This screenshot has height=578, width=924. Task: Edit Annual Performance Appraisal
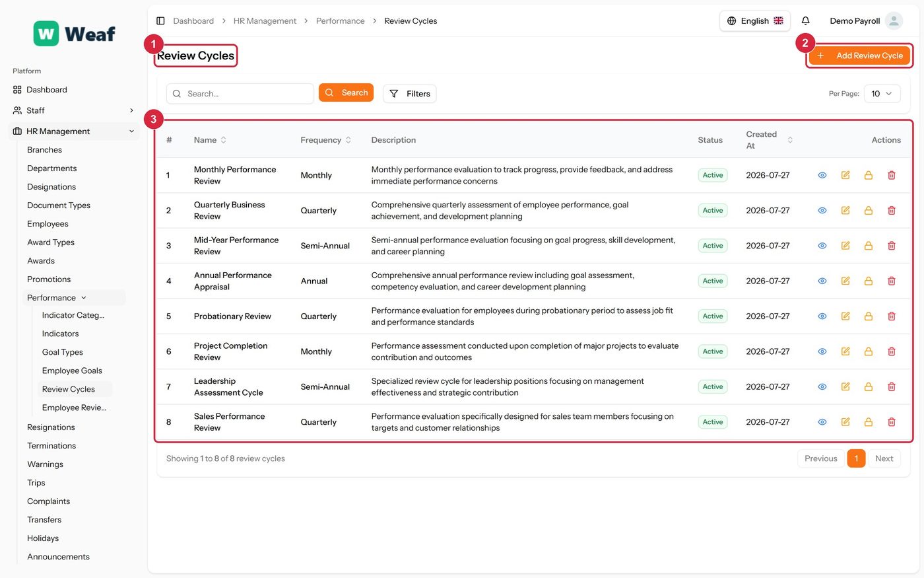tap(845, 281)
